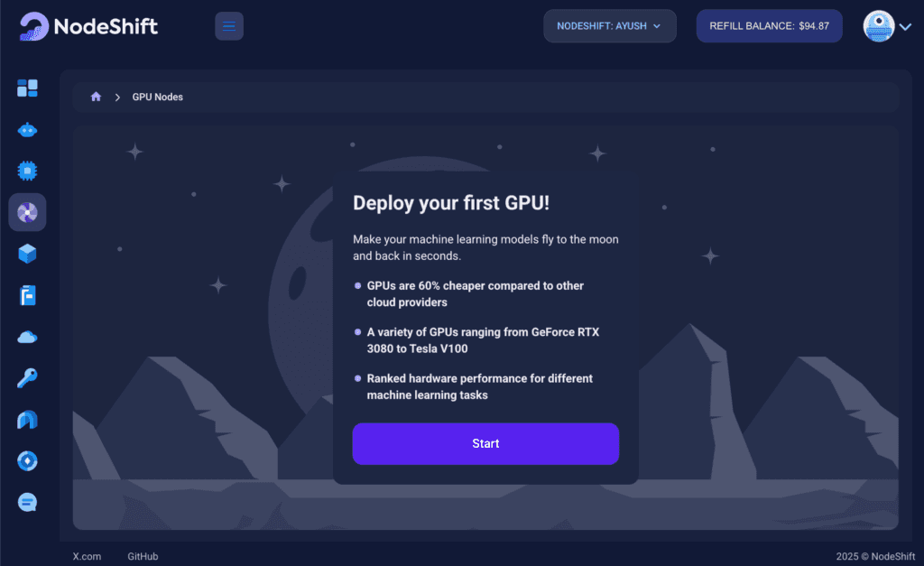Open the CPU chip icon in sidebar
This screenshot has height=566, width=924.
point(27,171)
